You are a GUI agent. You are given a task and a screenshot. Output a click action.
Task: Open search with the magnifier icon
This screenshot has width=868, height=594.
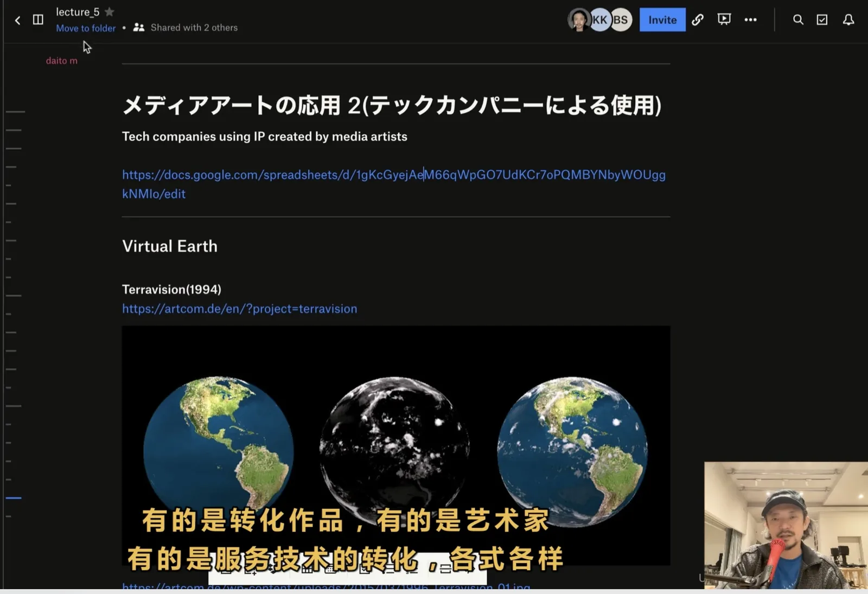pos(798,20)
